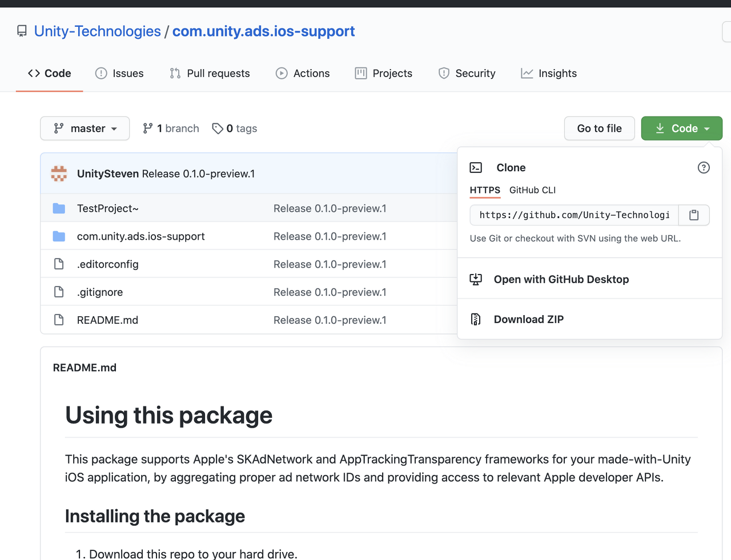Click the code brackets icon in Code tab
Viewport: 731px width, 560px height.
pos(34,73)
